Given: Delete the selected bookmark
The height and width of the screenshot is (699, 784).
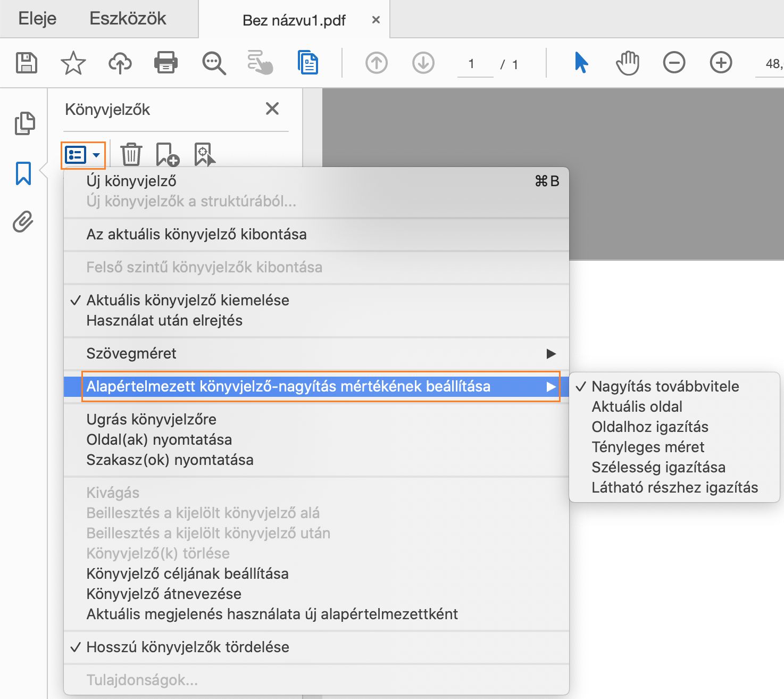Looking at the screenshot, I should 130,155.
